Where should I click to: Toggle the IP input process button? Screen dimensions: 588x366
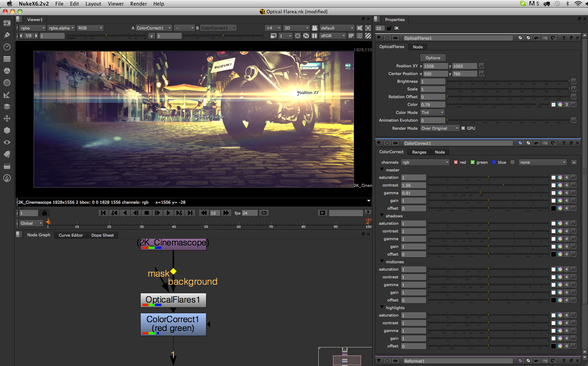pyautogui.click(x=351, y=35)
